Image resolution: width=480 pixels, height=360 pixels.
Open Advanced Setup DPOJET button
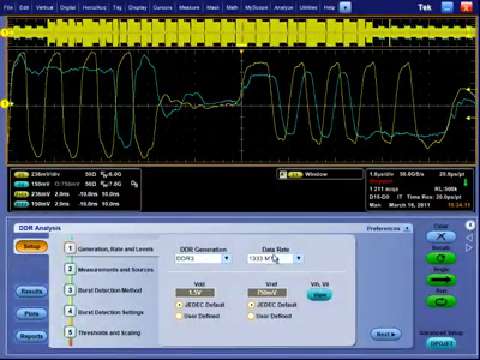(441, 343)
